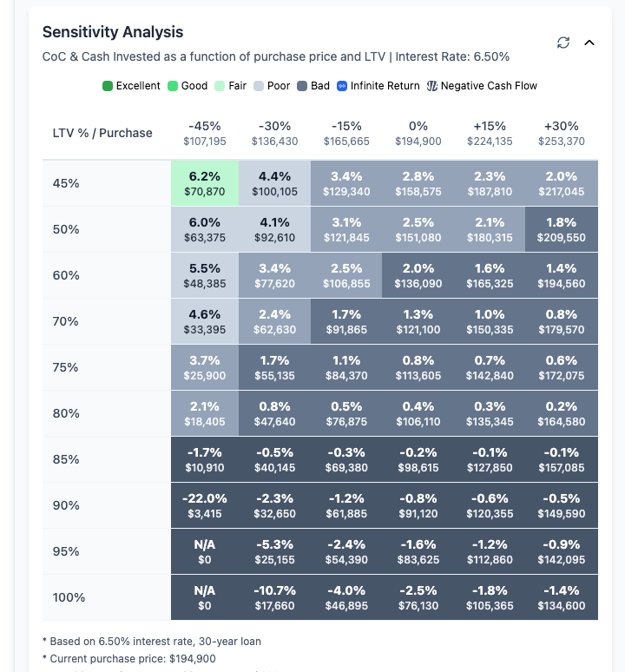Click the +30% $253,370 column header
The width and height of the screenshot is (625, 672).
coord(560,133)
